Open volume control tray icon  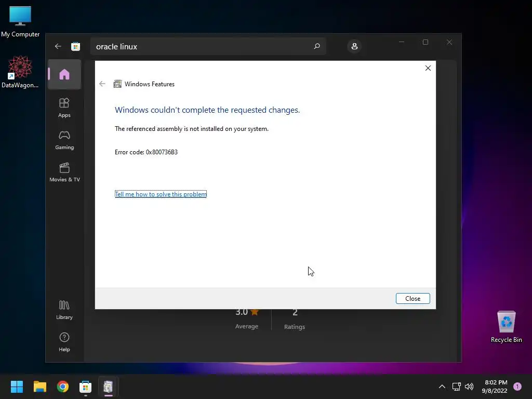click(x=469, y=387)
